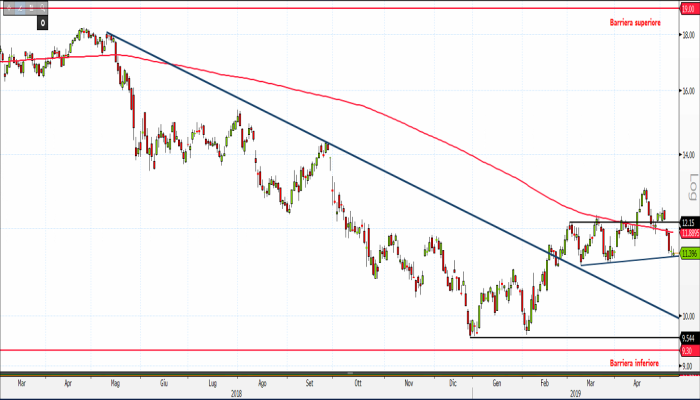
Task: Click the "Dic" month label on time axis
Action: tap(455, 382)
